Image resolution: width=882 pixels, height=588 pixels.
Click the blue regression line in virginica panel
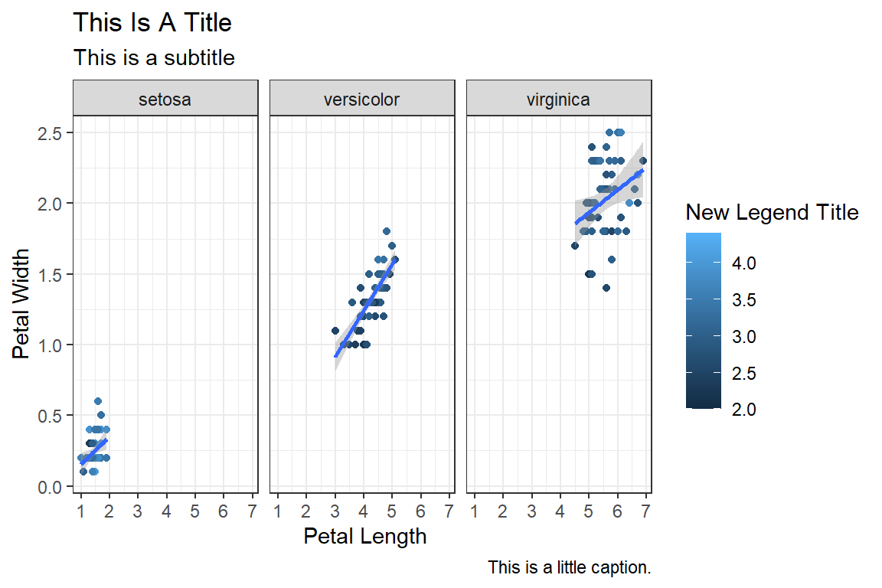(x=609, y=198)
